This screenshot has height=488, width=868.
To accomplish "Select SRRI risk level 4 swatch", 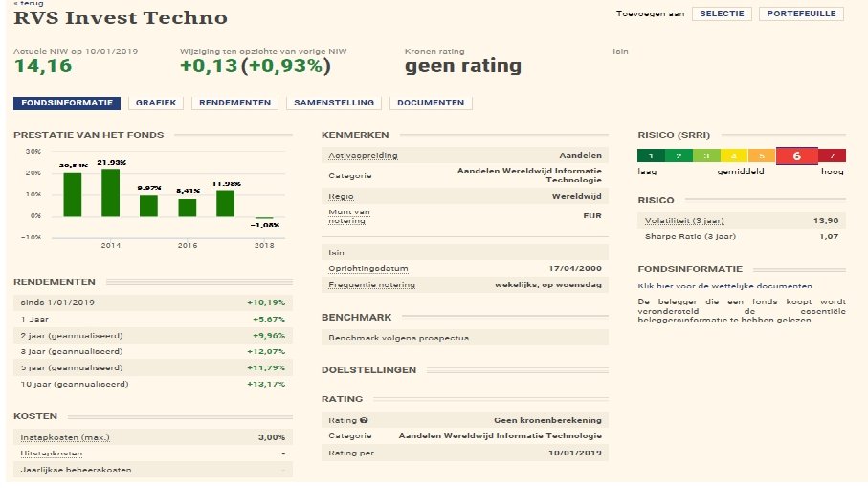I will point(734,156).
